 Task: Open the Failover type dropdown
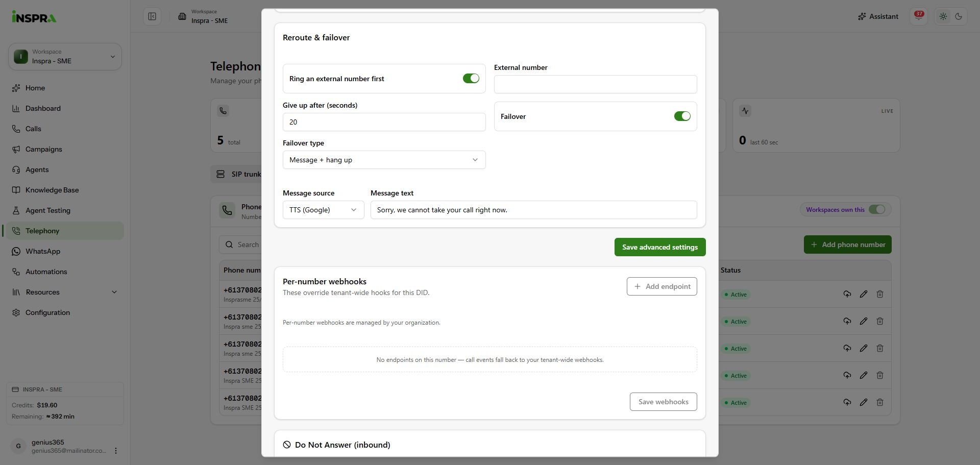pyautogui.click(x=384, y=160)
